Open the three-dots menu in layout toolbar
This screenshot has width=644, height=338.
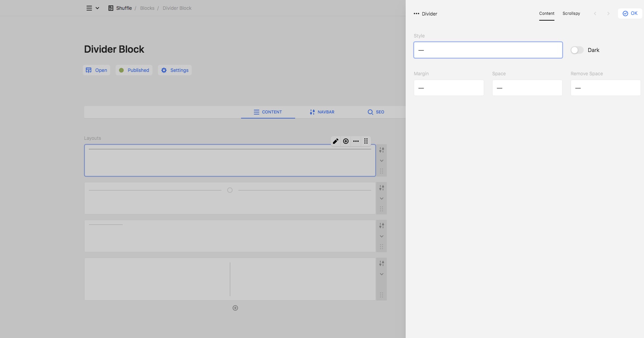point(356,141)
